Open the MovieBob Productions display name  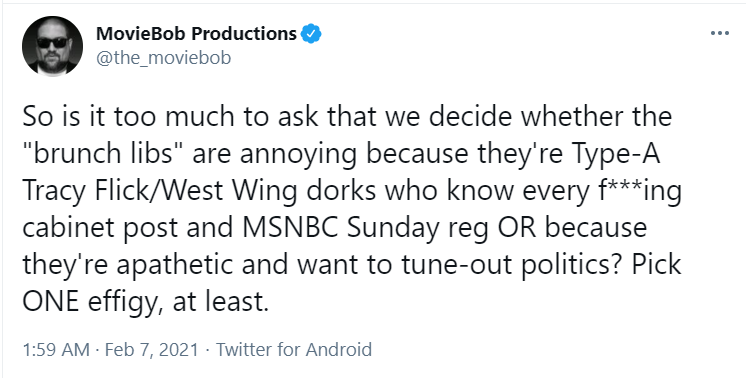point(196,34)
